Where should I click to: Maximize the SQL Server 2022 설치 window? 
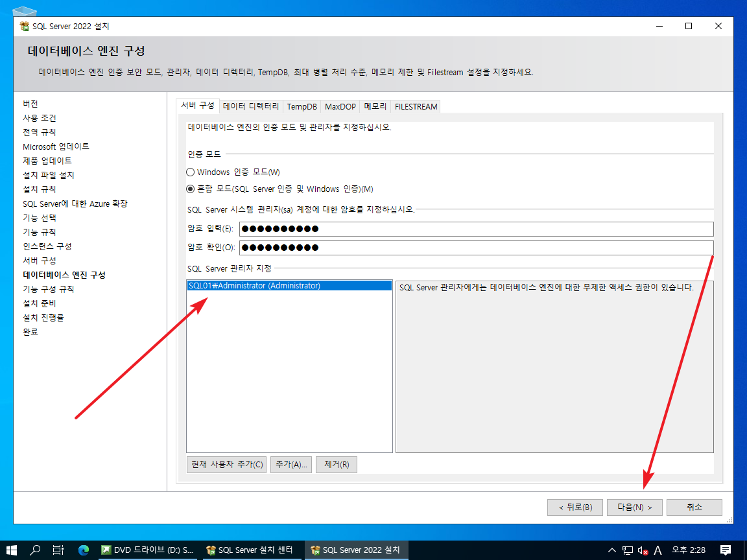click(689, 26)
